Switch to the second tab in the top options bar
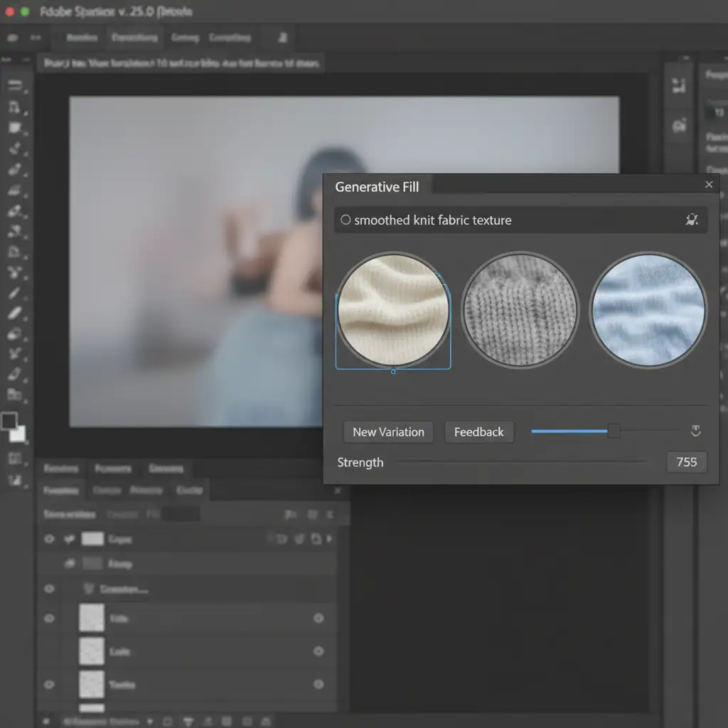 point(134,38)
